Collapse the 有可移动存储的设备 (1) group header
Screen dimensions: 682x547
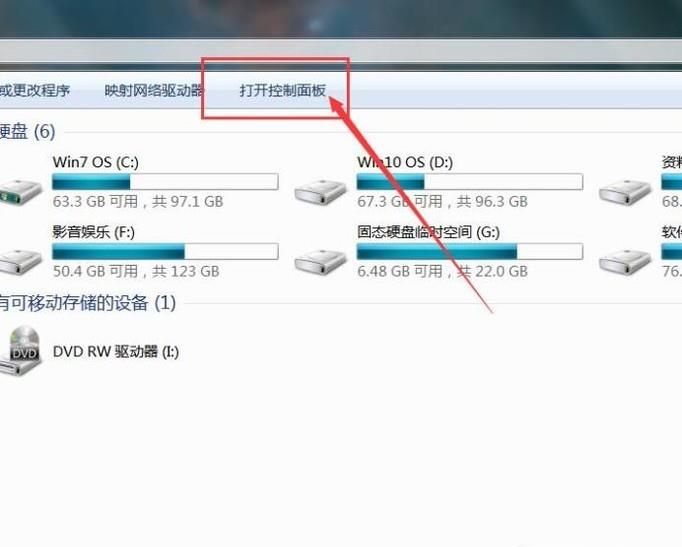pyautogui.click(x=87, y=303)
